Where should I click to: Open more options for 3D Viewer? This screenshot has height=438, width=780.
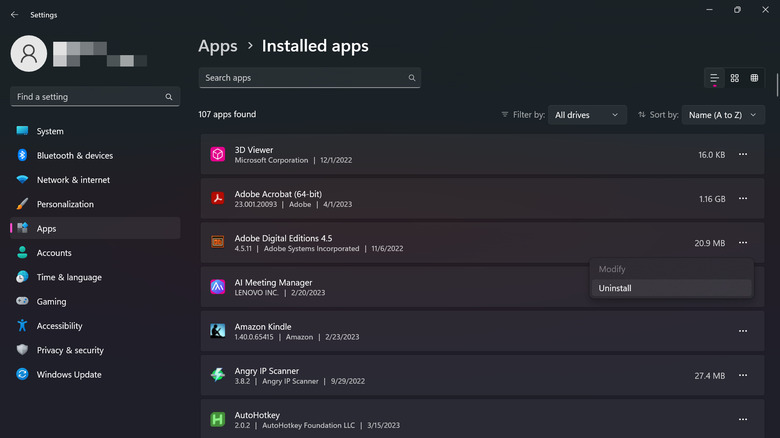(x=742, y=155)
